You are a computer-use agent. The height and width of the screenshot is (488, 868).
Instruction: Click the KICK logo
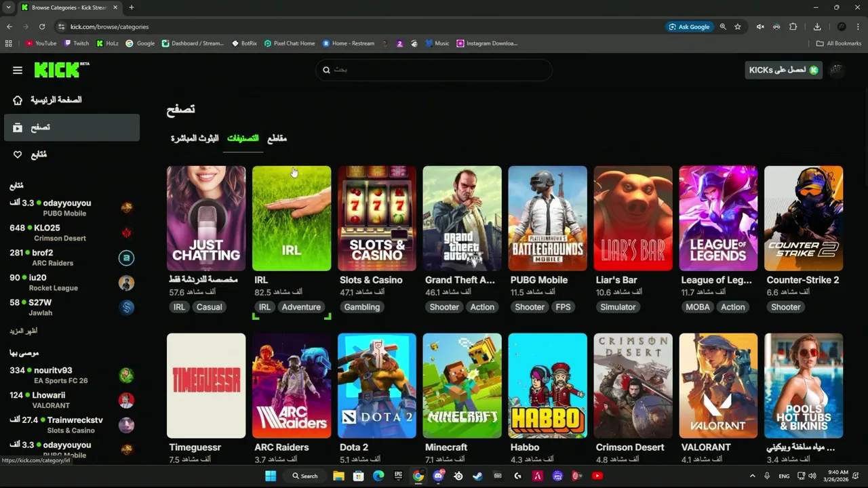61,69
